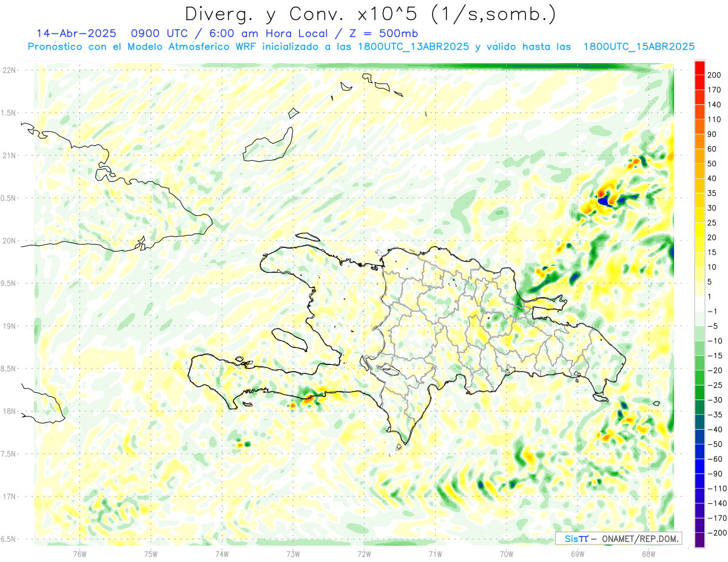Viewport: 728px width, 562px height.
Task: Click the 9.5N latitude label
Action: point(9,283)
